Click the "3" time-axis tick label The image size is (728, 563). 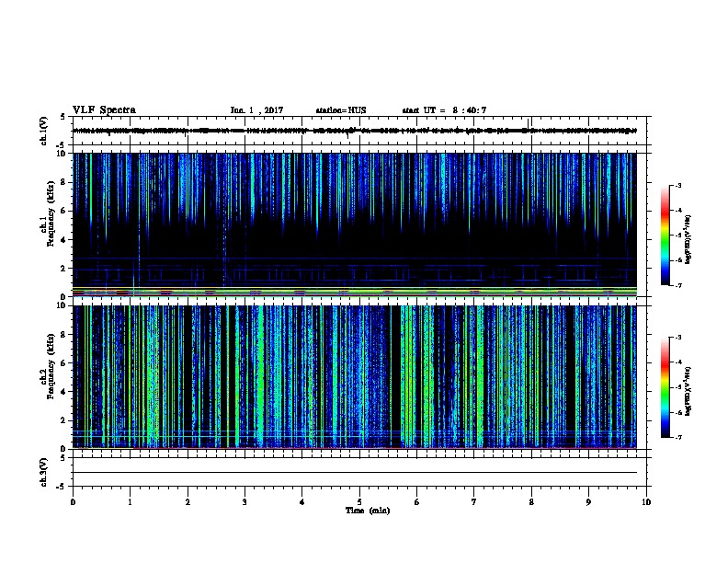click(245, 501)
